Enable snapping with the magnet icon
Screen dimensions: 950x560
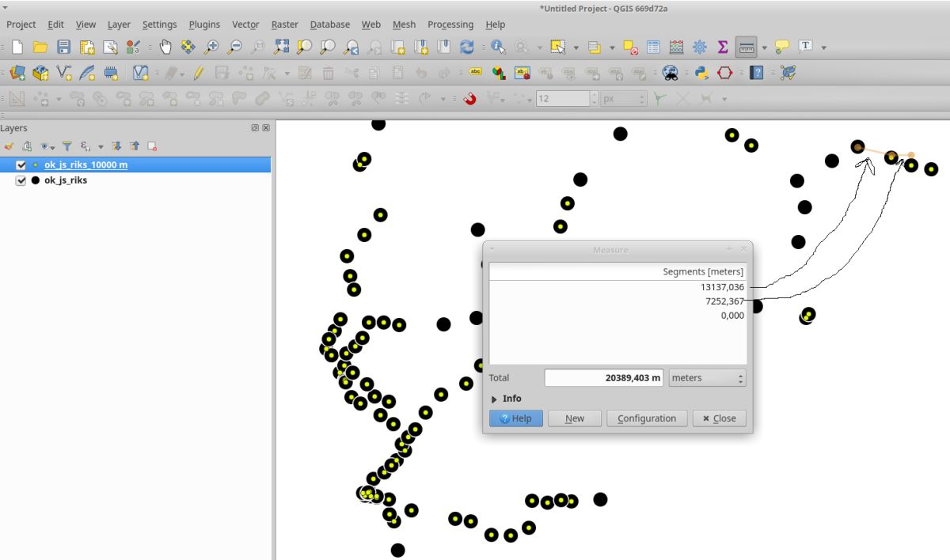[470, 99]
